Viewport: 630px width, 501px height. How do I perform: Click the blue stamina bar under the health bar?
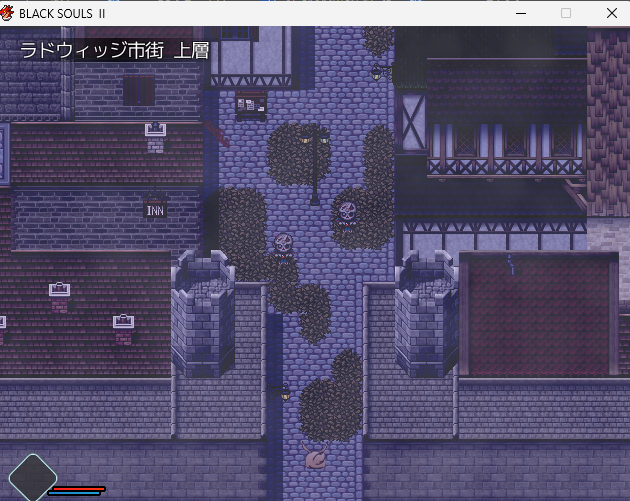pyautogui.click(x=74, y=493)
